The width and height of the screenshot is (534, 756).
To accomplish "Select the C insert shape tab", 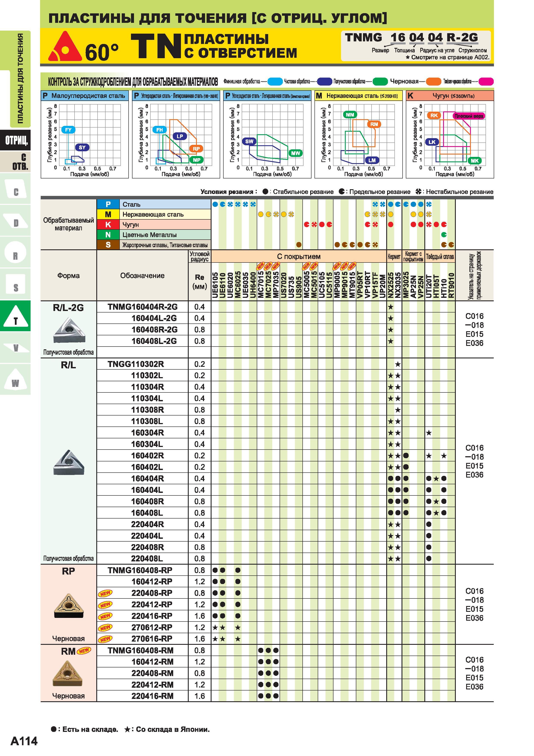I will pyautogui.click(x=15, y=189).
